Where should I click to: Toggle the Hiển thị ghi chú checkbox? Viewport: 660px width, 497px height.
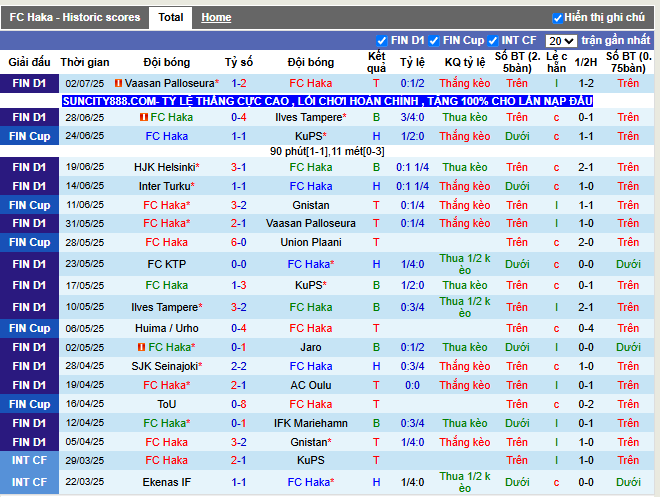(557, 18)
